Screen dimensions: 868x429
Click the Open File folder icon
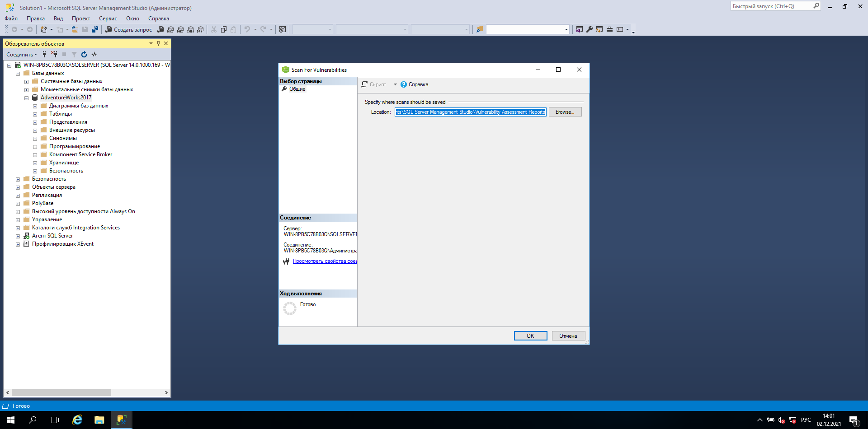pyautogui.click(x=75, y=29)
